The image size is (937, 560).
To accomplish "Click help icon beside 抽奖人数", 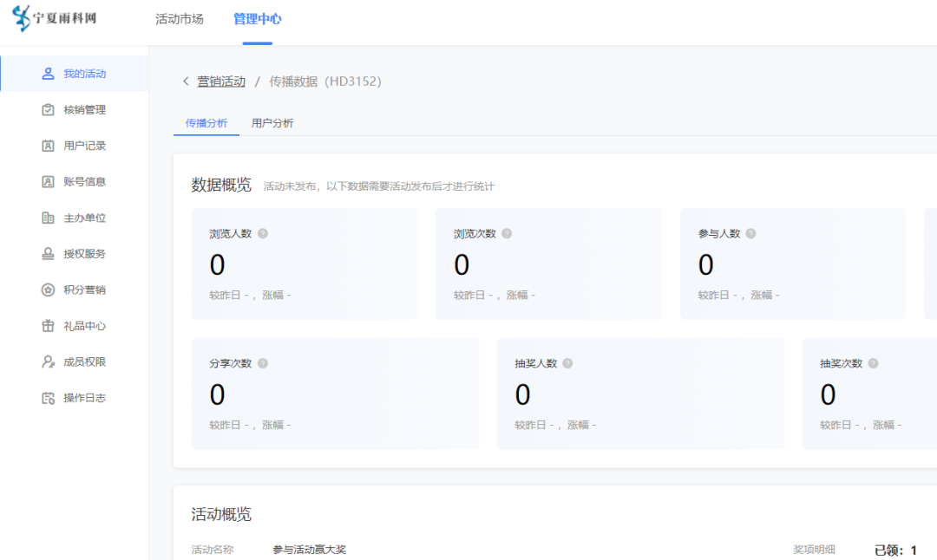I will tap(567, 363).
